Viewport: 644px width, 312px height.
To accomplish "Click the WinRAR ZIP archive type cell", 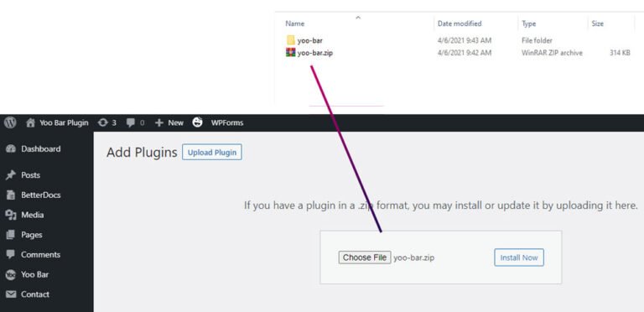I will tap(552, 53).
